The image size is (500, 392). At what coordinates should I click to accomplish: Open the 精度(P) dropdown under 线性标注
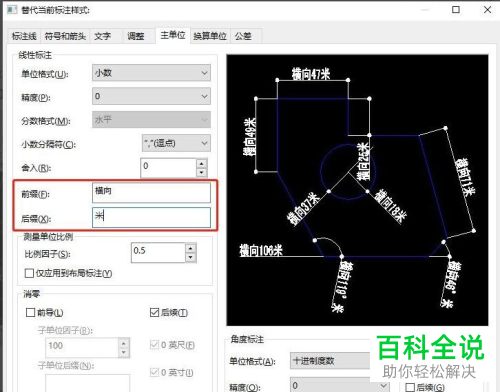point(151,96)
